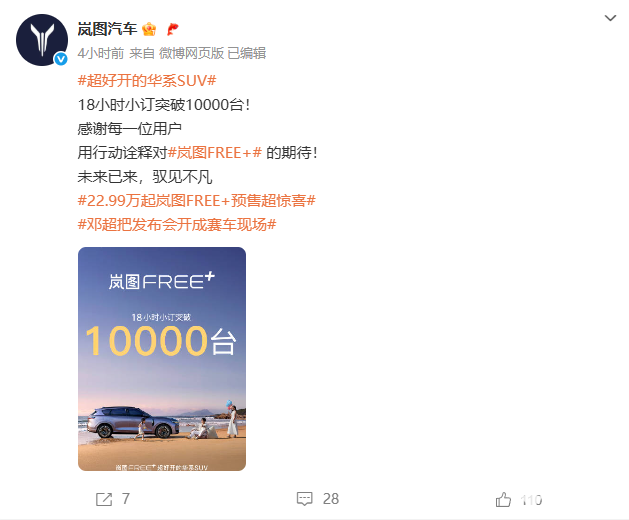Click the repost count 7
Screen dimensions: 629x520
126,499
